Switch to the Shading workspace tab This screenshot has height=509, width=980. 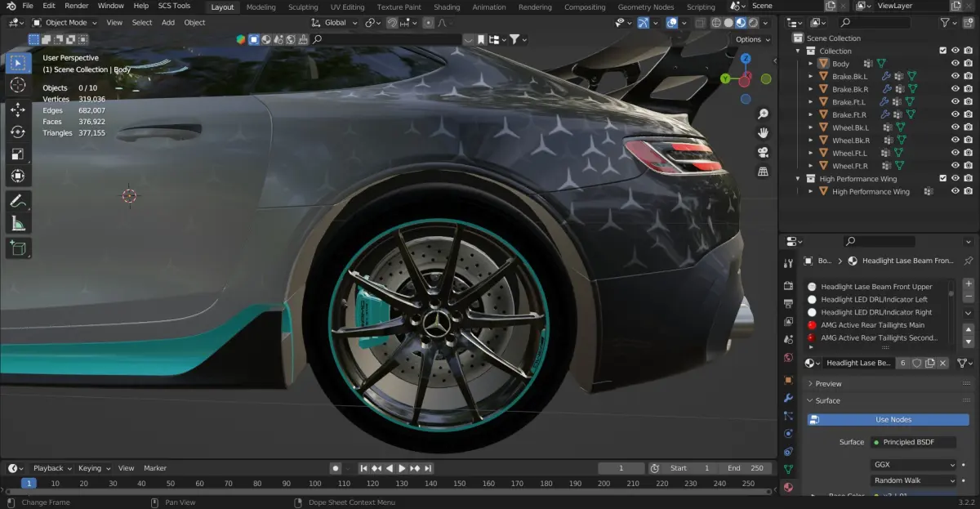[x=447, y=7]
